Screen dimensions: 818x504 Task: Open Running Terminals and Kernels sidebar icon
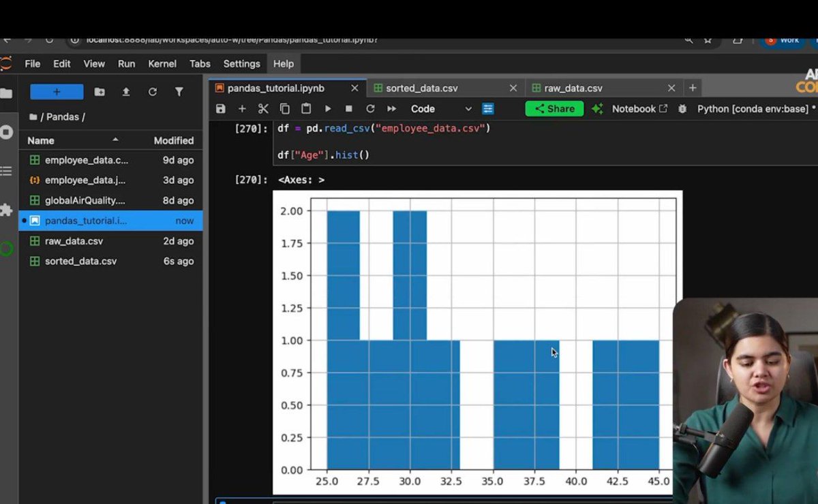[x=6, y=131]
